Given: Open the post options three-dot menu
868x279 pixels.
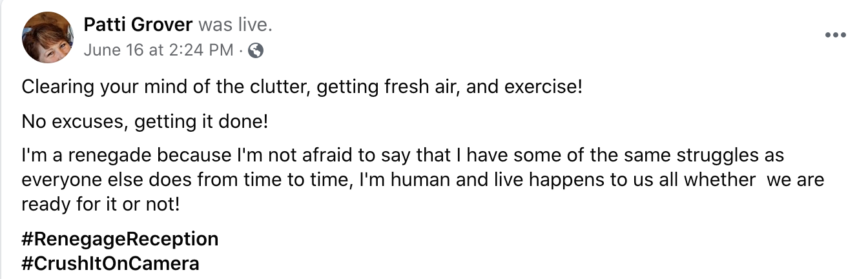Looking at the screenshot, I should click(x=835, y=36).
